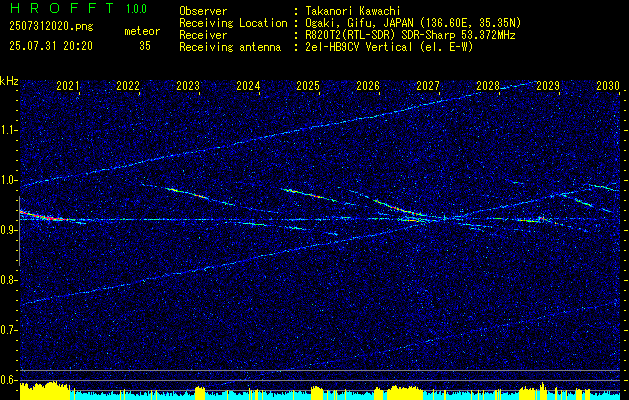This screenshot has height=400, width=629.
Task: Click the 0.7 kHz frequency tick label
Action: [8, 330]
